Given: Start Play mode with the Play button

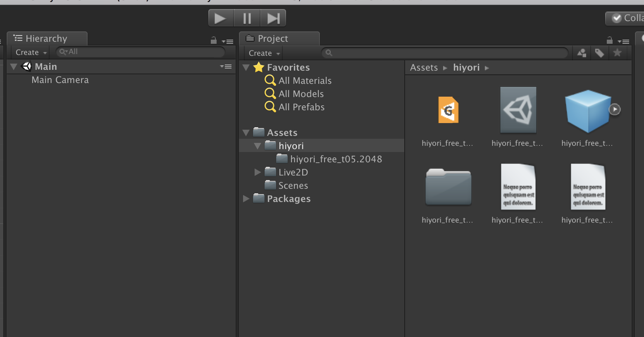Looking at the screenshot, I should pos(221,18).
